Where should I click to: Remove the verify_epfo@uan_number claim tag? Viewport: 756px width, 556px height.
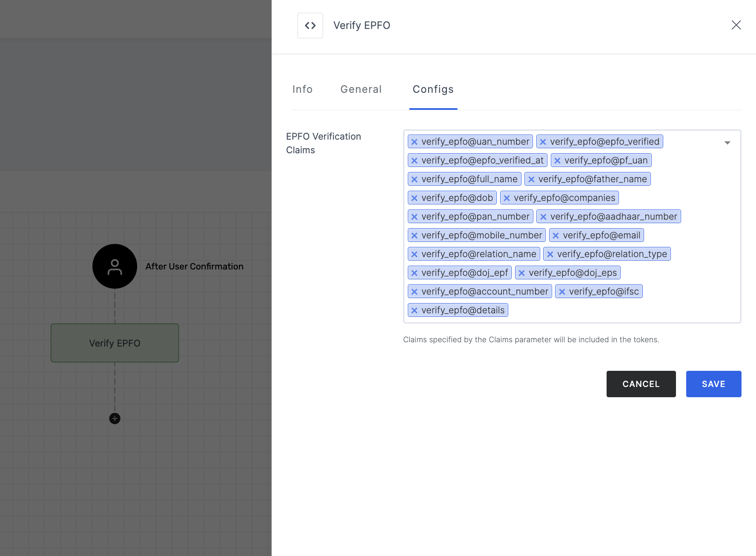[414, 142]
